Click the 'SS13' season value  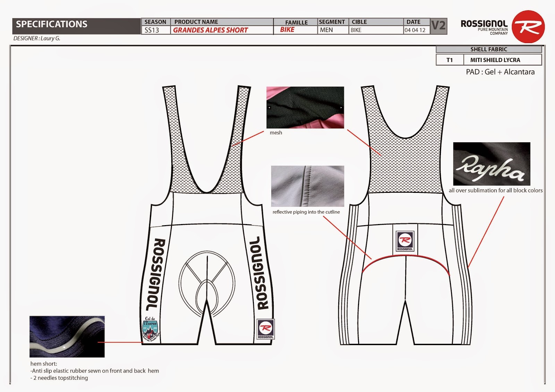pyautogui.click(x=152, y=30)
